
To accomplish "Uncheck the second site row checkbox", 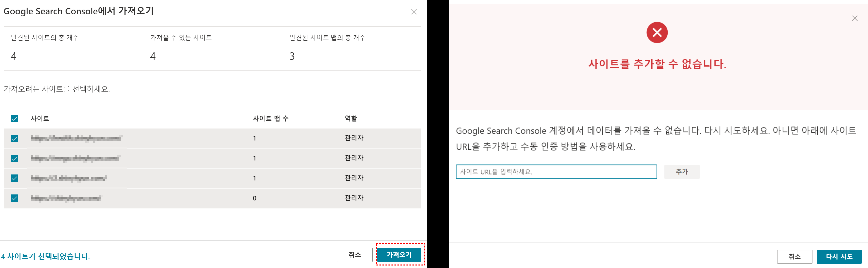I will point(14,158).
